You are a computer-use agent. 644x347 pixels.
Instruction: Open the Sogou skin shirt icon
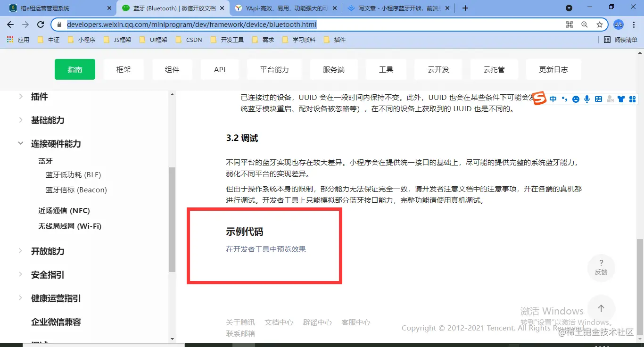pyautogui.click(x=621, y=99)
